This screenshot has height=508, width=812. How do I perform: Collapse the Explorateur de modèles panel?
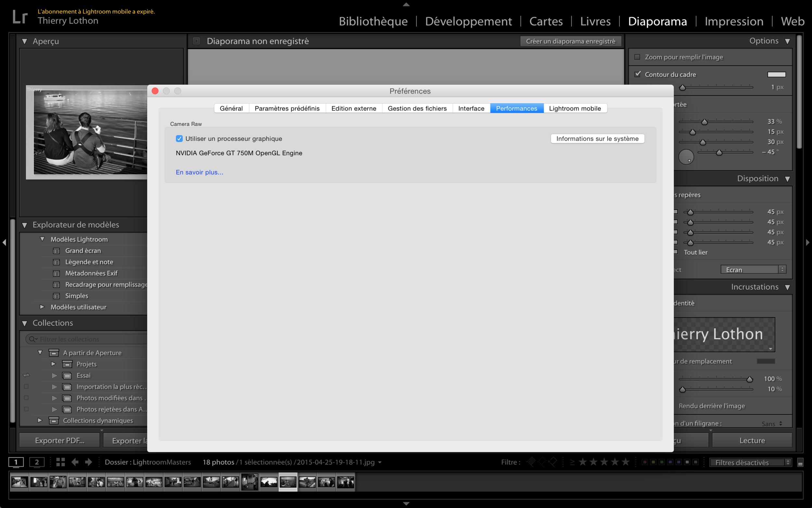pos(24,225)
